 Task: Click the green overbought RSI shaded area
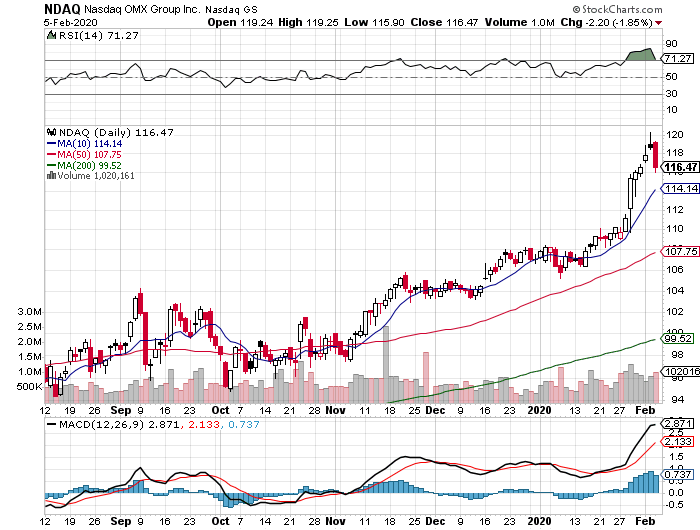638,54
